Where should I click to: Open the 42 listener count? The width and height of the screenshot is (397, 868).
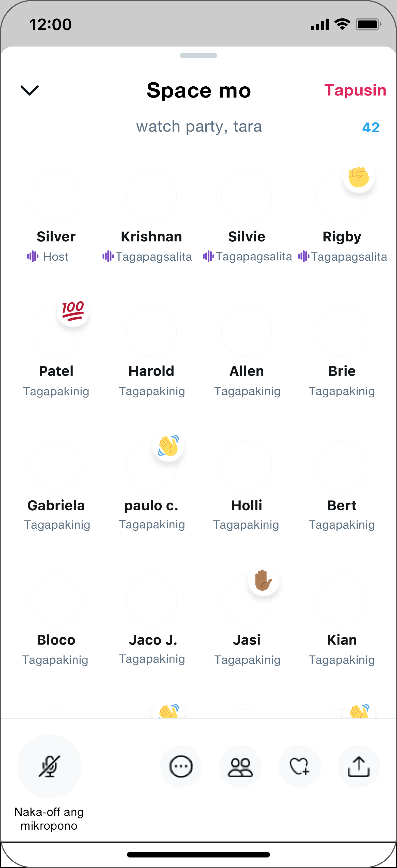(371, 127)
